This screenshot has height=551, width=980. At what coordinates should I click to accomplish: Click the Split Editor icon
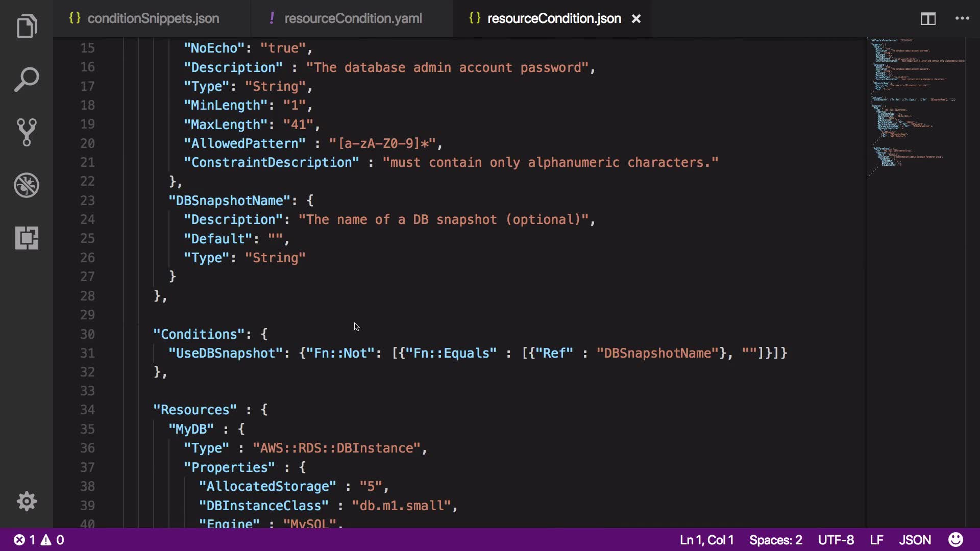pos(927,19)
